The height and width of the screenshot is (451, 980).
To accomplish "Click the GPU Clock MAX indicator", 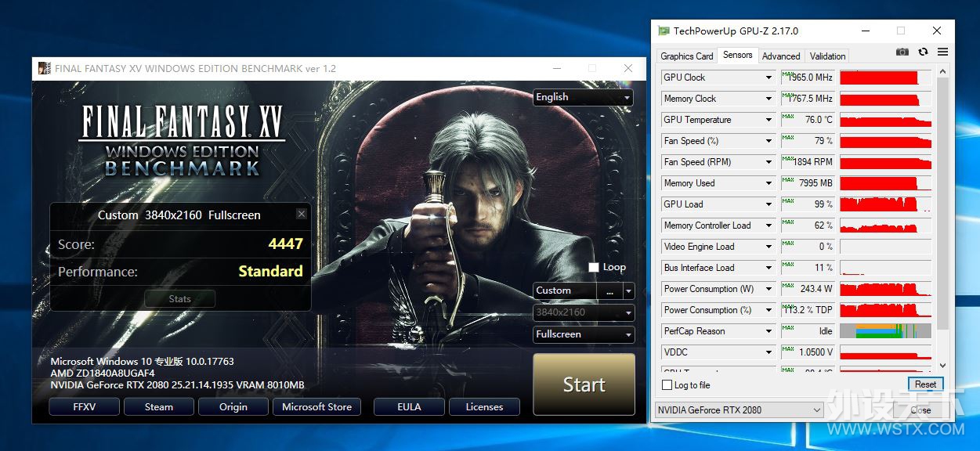I will click(x=787, y=74).
